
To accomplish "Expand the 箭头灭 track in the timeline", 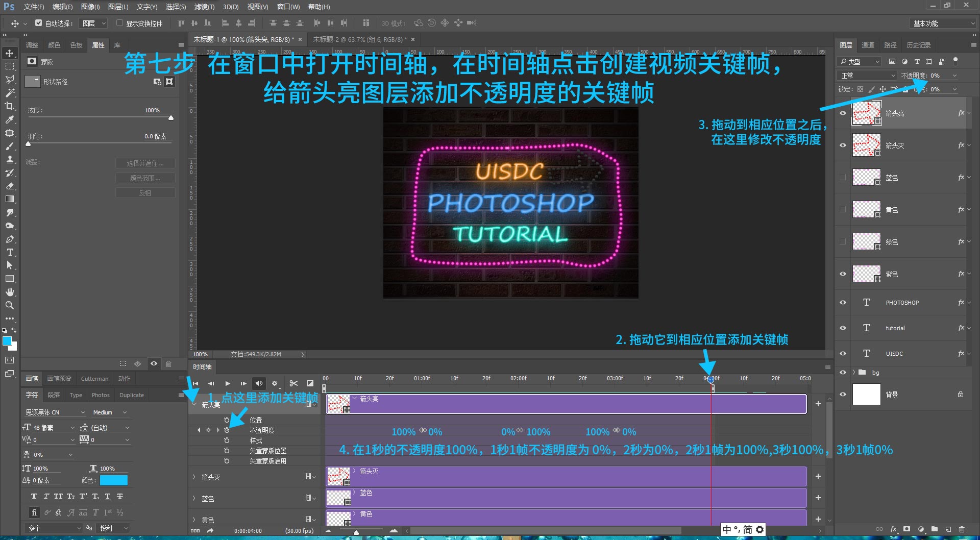I will tap(194, 477).
